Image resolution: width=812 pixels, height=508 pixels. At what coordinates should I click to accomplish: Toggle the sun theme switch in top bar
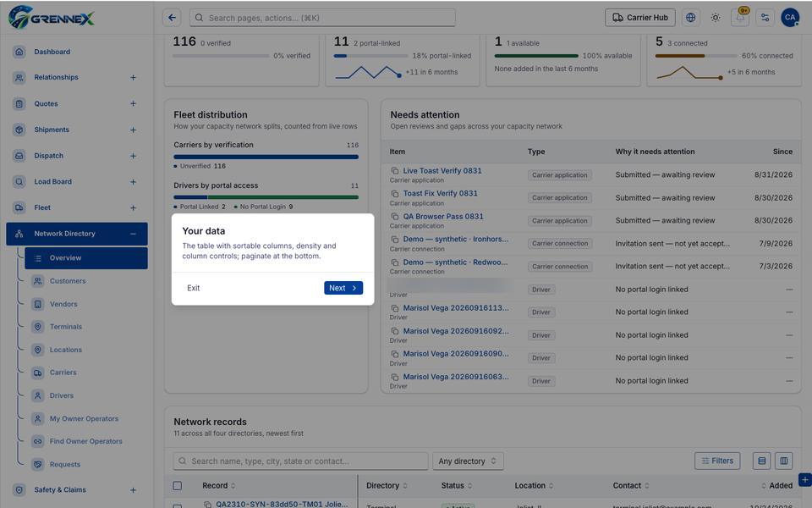(x=716, y=18)
